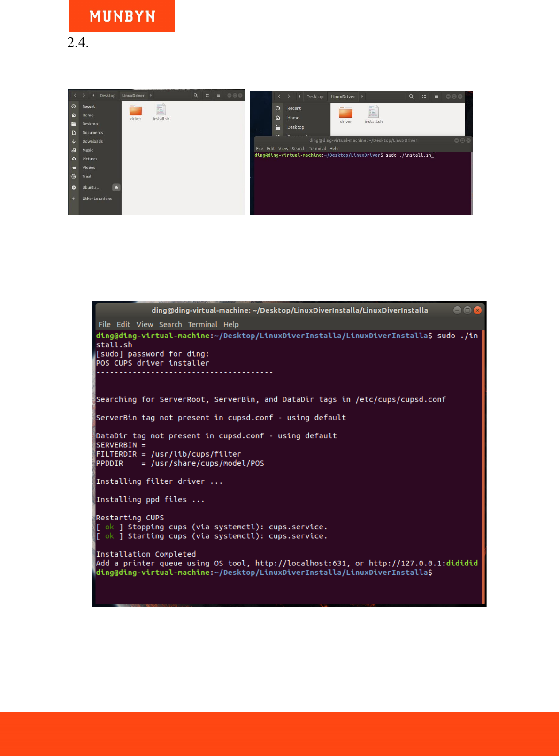Open Terminal menu in the LinuxDiverInstalla terminal
The height and width of the screenshot is (756, 559).
pos(203,324)
